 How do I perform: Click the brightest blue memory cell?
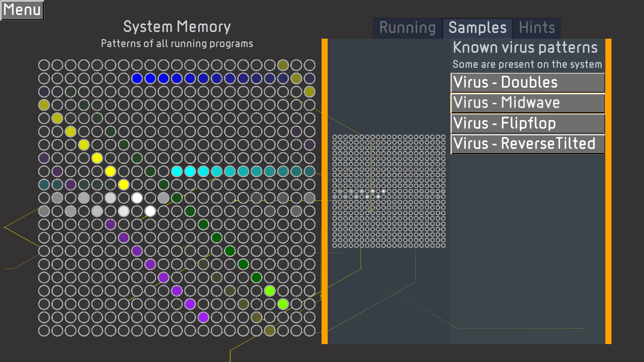(137, 78)
